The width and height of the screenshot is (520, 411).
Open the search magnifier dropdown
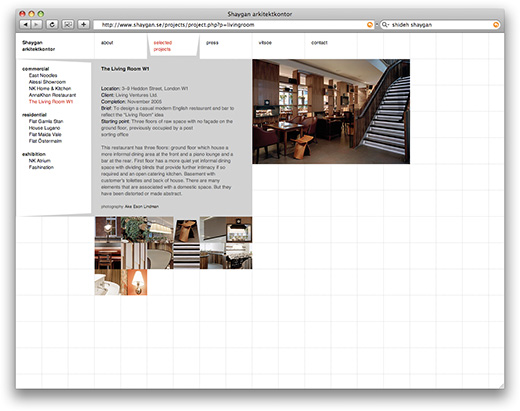(386, 25)
